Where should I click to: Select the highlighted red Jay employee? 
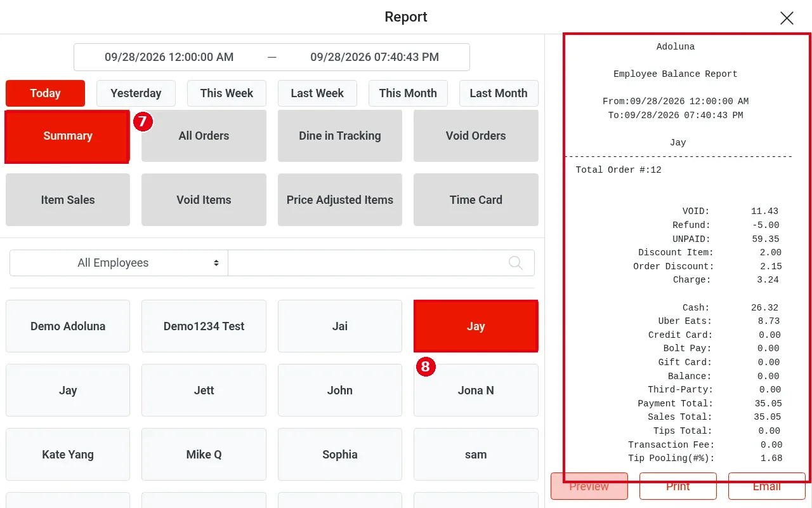[476, 326]
